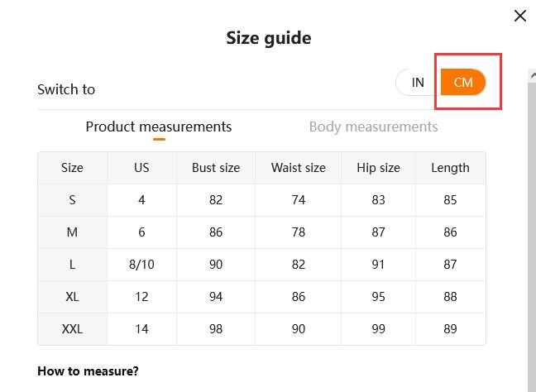Click the Length column header
This screenshot has height=392, width=536.
click(x=450, y=168)
